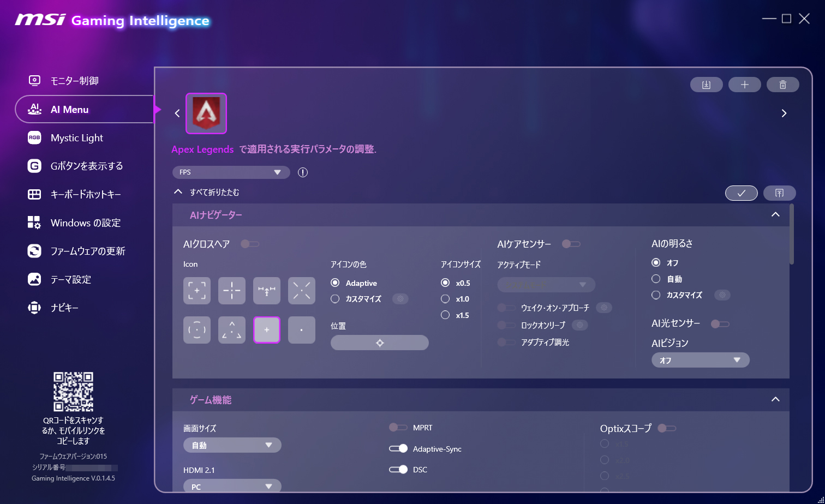Click the trash icon to delete the profile

[782, 85]
